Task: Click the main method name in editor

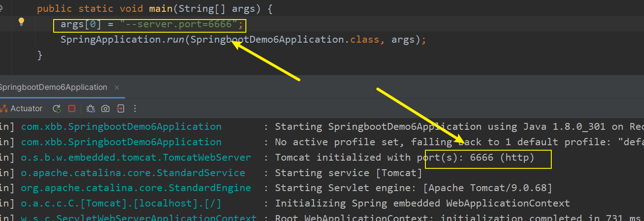Action: pyautogui.click(x=160, y=9)
